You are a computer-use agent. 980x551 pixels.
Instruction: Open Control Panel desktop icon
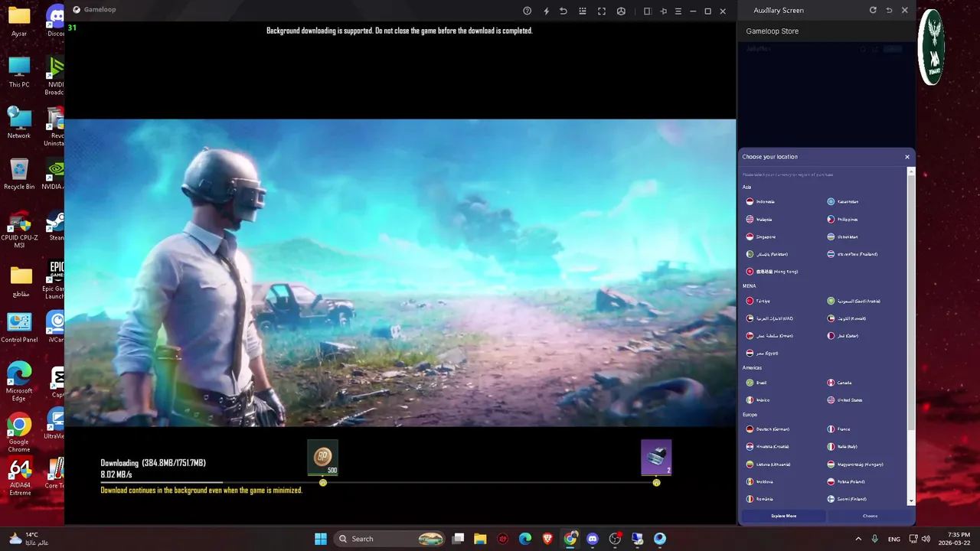19,328
